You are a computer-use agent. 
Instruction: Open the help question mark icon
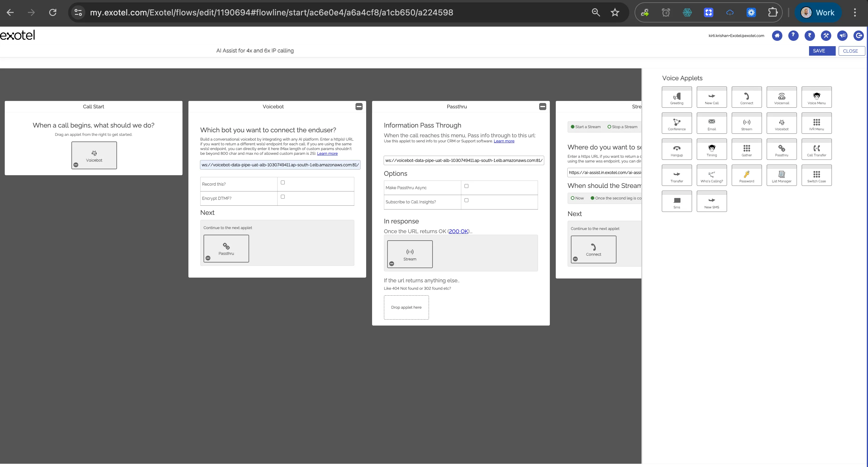click(x=793, y=35)
